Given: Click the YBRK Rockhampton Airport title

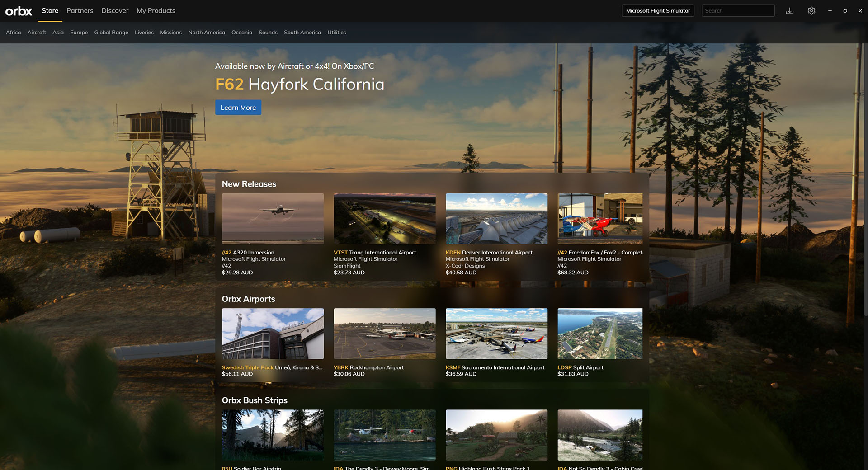Looking at the screenshot, I should [369, 367].
